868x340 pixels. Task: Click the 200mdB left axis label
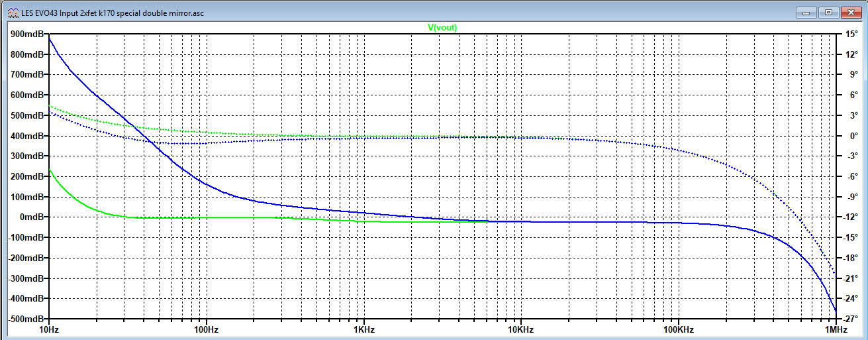coord(28,176)
